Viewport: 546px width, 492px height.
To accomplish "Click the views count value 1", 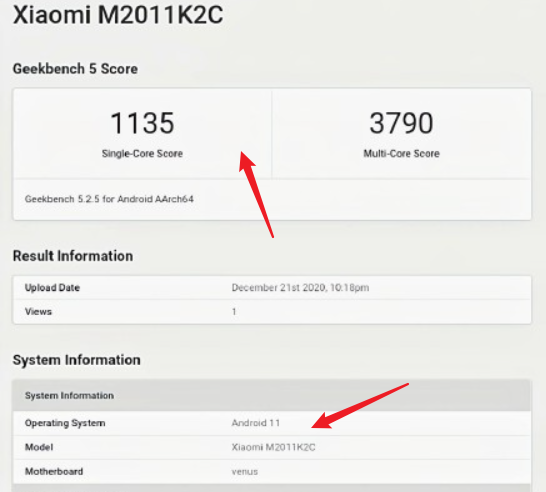I will coord(234,312).
